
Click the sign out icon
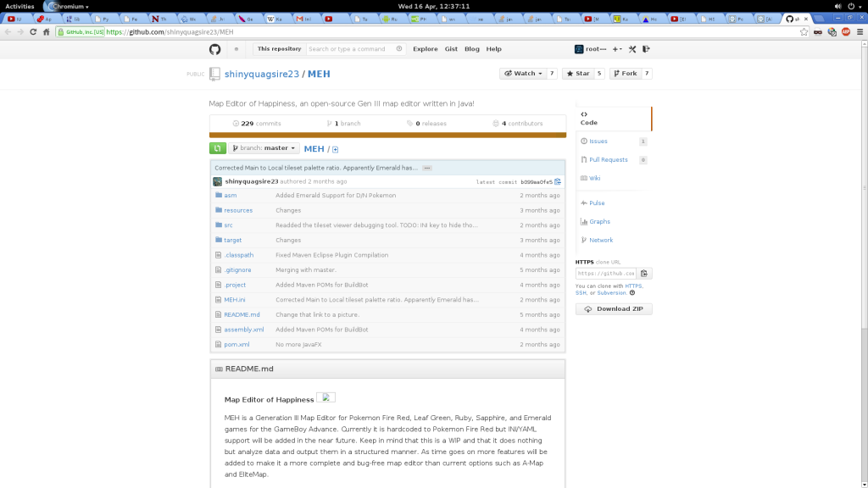(645, 49)
